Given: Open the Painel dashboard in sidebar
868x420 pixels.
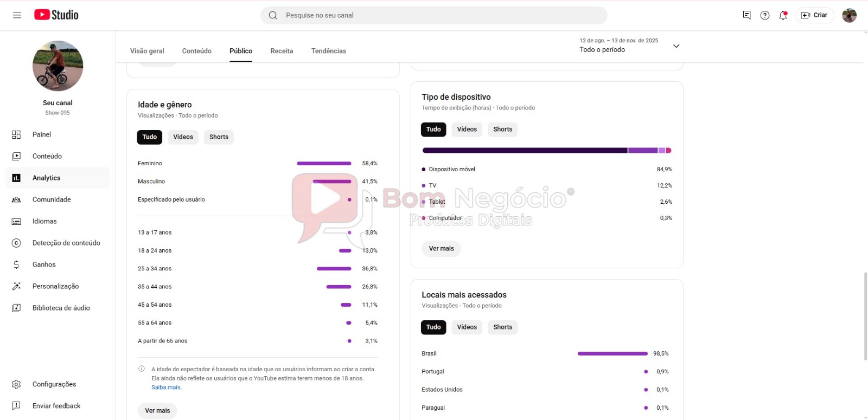Looking at the screenshot, I should click(42, 134).
